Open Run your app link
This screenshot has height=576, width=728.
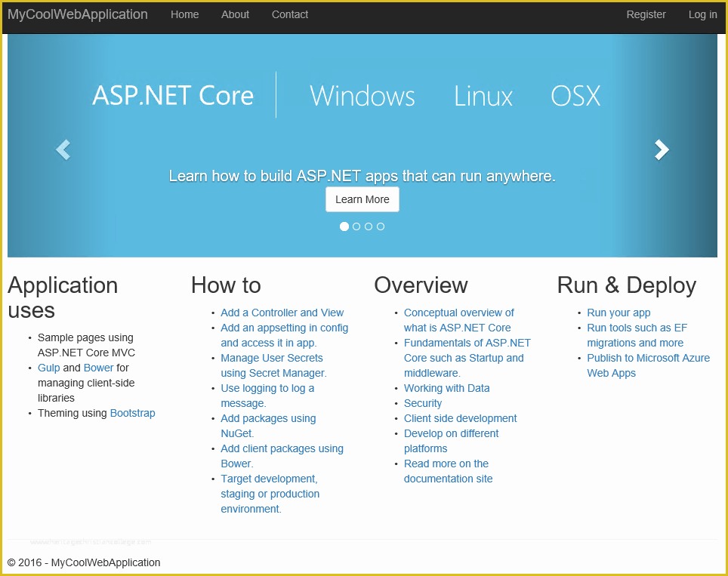coord(618,313)
